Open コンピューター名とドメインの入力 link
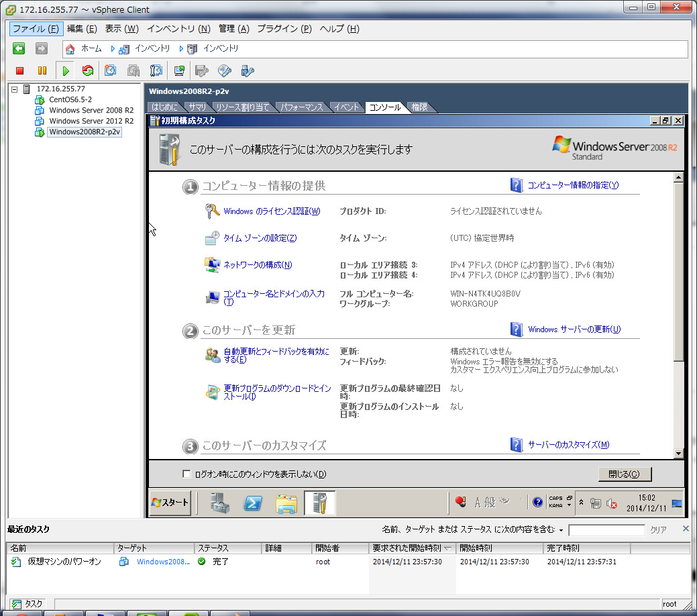The width and height of the screenshot is (697, 616). [x=274, y=297]
